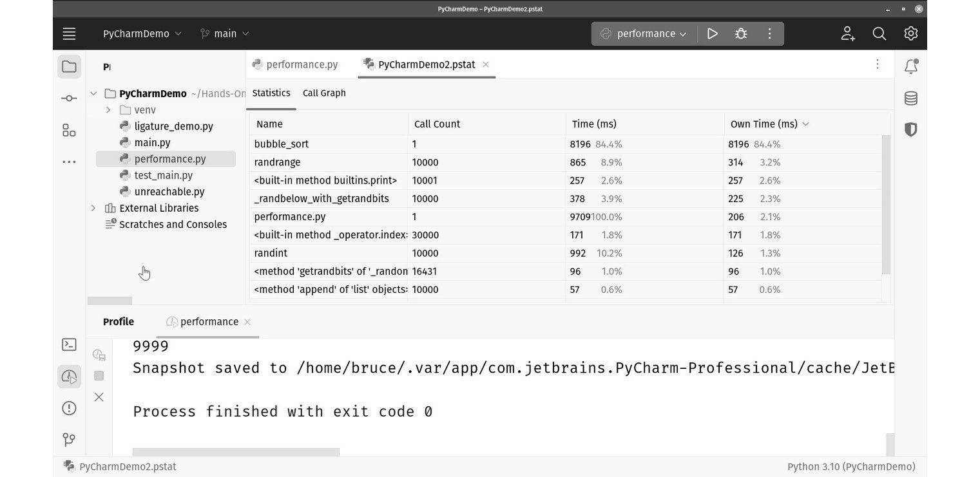The image size is (980, 477).
Task: Open the Coverage shield tool window
Action: click(910, 130)
